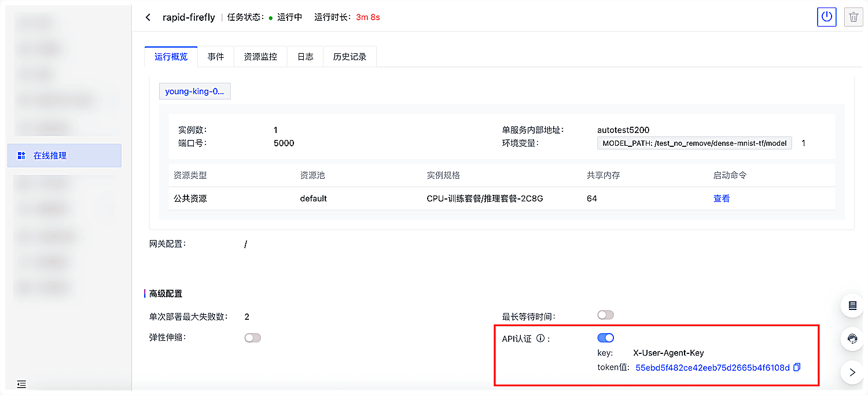Click the 运行中 status text
Image resolution: width=868 pixels, height=395 pixels.
(289, 17)
